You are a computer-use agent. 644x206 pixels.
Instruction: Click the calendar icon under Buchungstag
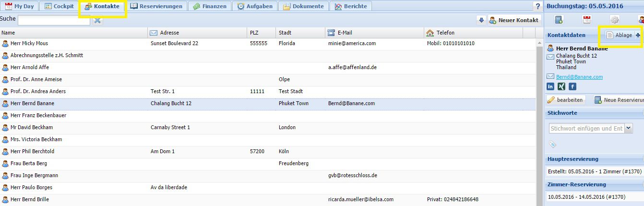586,20
